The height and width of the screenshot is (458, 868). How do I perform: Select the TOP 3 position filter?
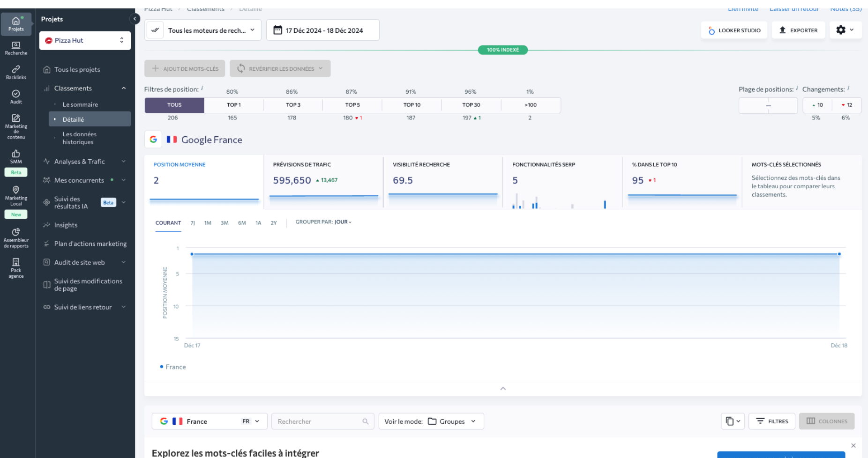pyautogui.click(x=293, y=105)
